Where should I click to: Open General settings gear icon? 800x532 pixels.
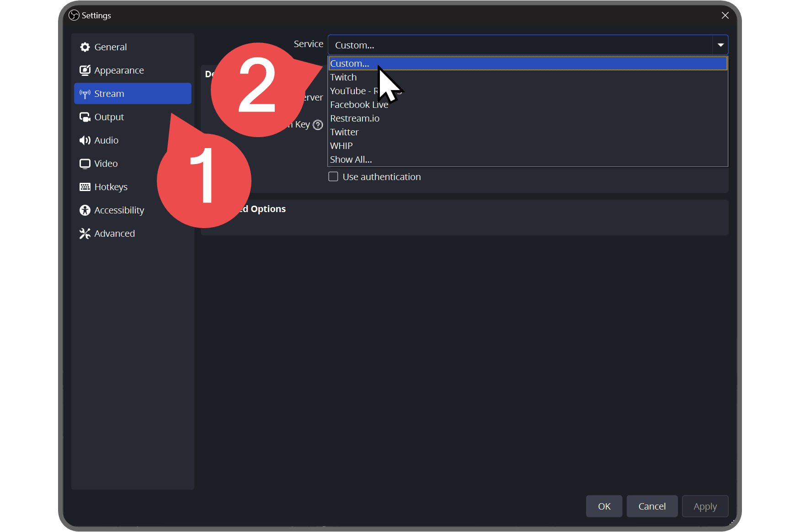[85, 47]
